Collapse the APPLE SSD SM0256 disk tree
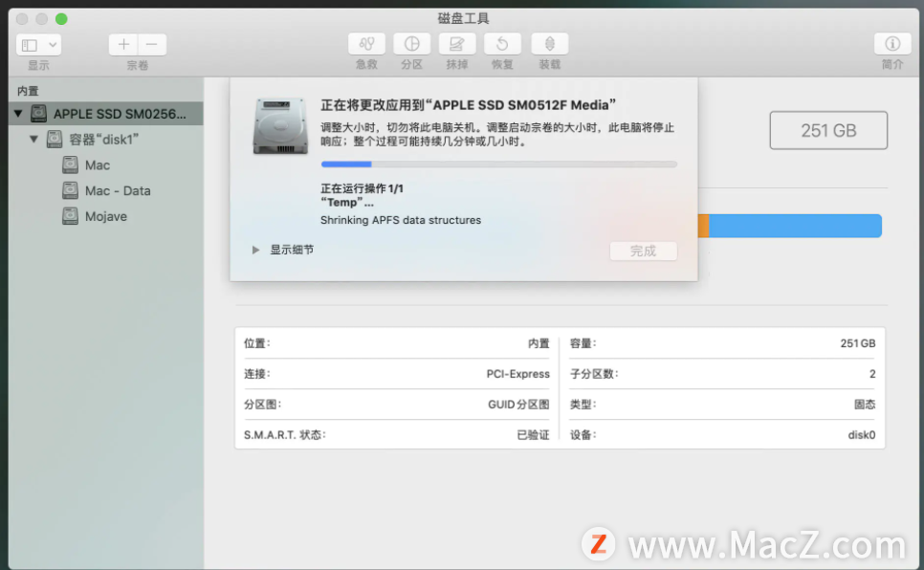This screenshot has width=924, height=570. pos(18,113)
